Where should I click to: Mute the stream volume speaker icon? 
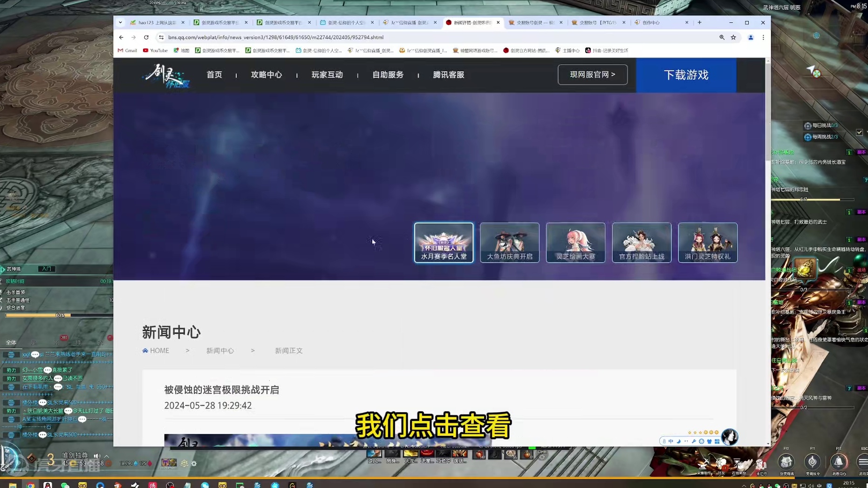coord(97,456)
